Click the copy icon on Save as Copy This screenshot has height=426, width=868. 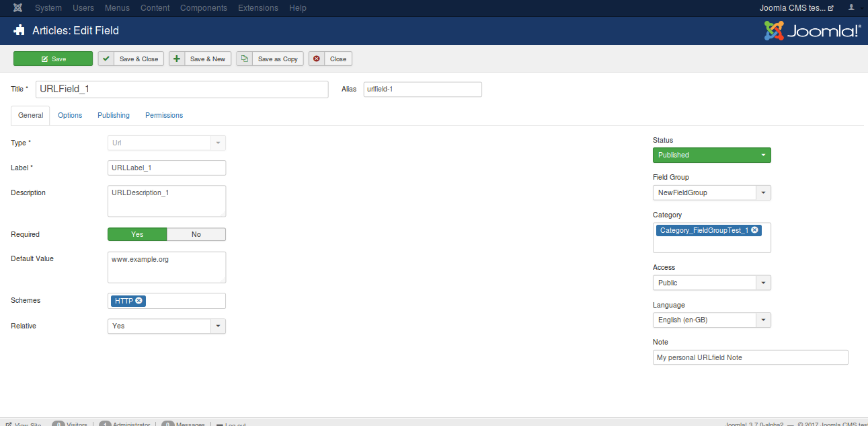pos(245,59)
